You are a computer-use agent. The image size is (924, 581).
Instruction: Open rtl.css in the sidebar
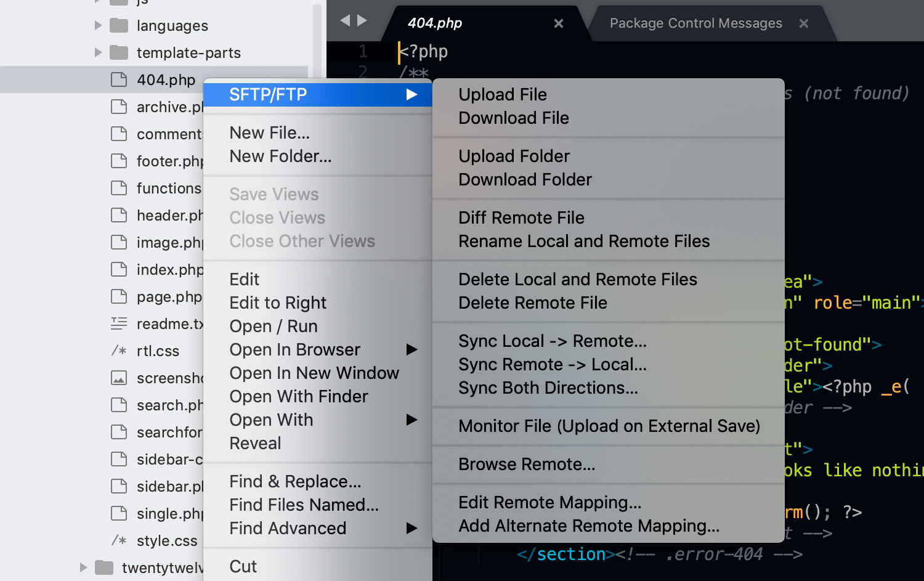pos(158,351)
